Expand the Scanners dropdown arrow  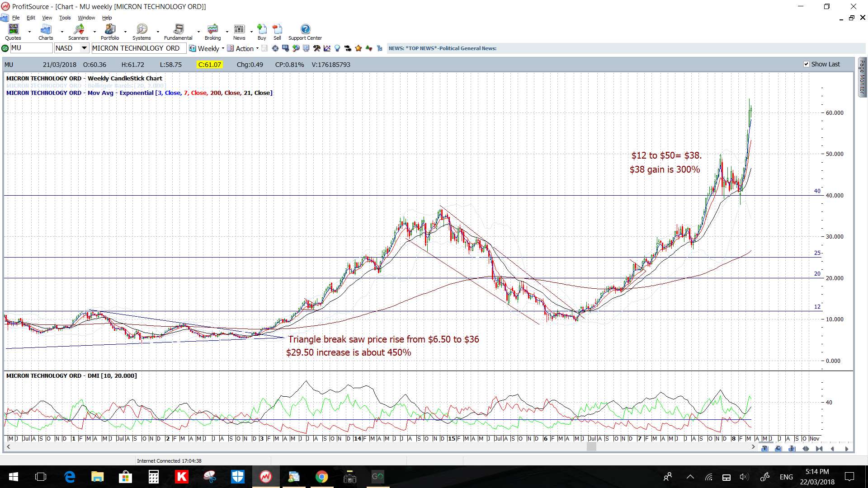94,32
